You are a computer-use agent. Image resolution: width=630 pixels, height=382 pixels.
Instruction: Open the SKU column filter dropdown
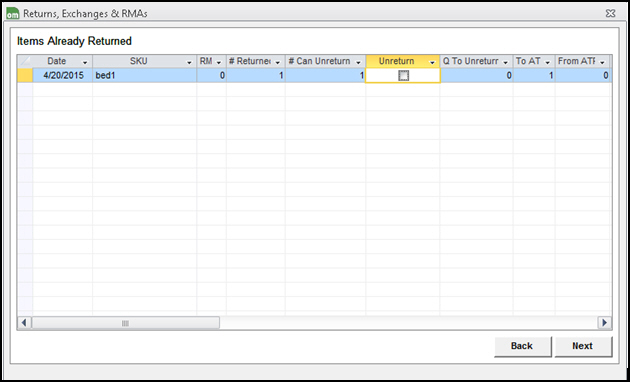click(x=189, y=62)
